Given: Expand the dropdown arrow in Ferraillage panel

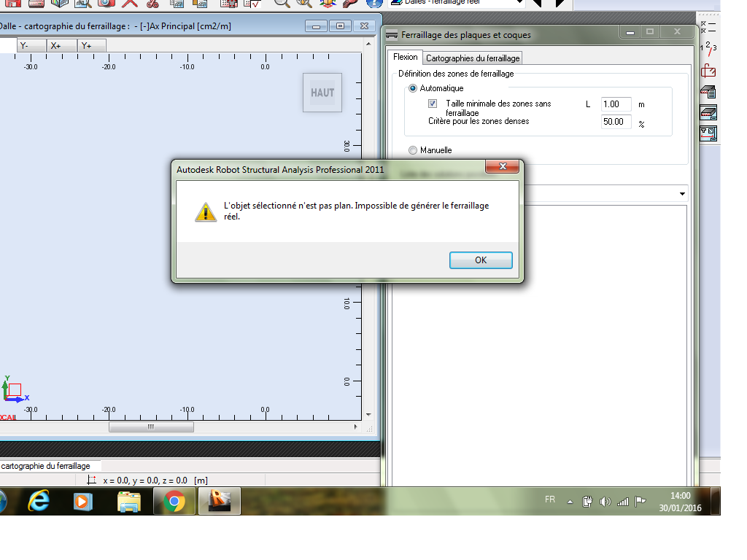Looking at the screenshot, I should (682, 194).
